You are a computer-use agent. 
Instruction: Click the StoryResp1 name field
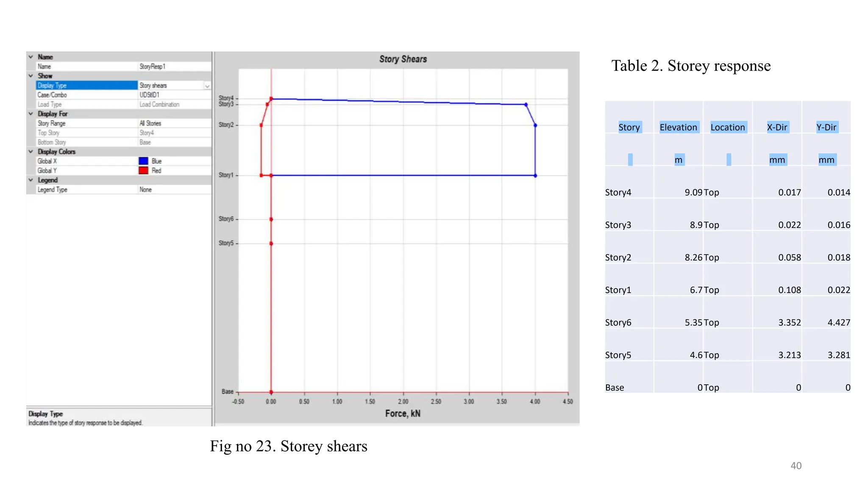[174, 67]
